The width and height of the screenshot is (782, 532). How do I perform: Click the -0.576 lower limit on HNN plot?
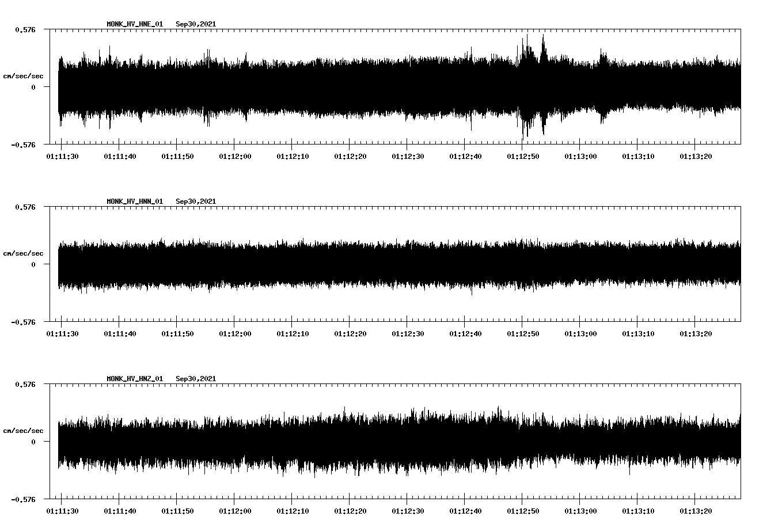click(x=23, y=322)
